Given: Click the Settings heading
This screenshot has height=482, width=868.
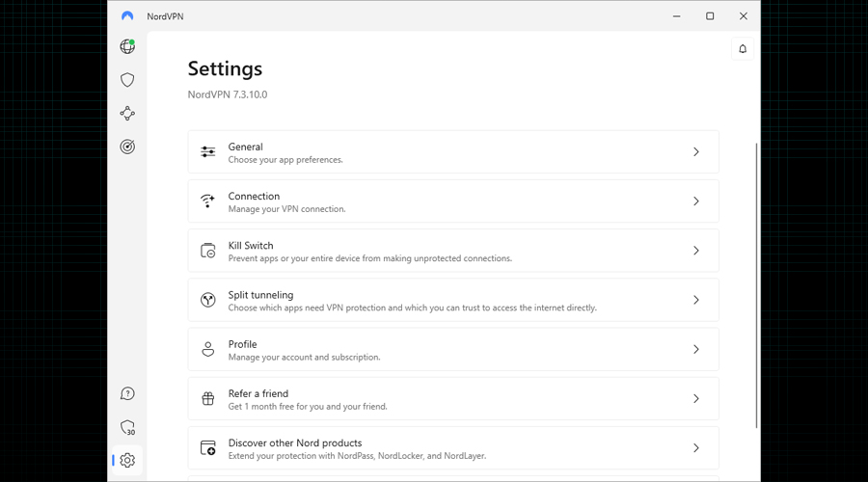Looking at the screenshot, I should click(225, 68).
